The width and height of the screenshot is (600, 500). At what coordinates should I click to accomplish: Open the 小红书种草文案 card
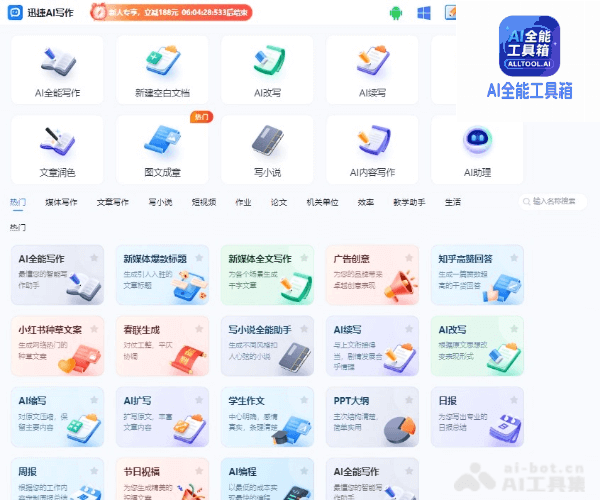point(57,346)
